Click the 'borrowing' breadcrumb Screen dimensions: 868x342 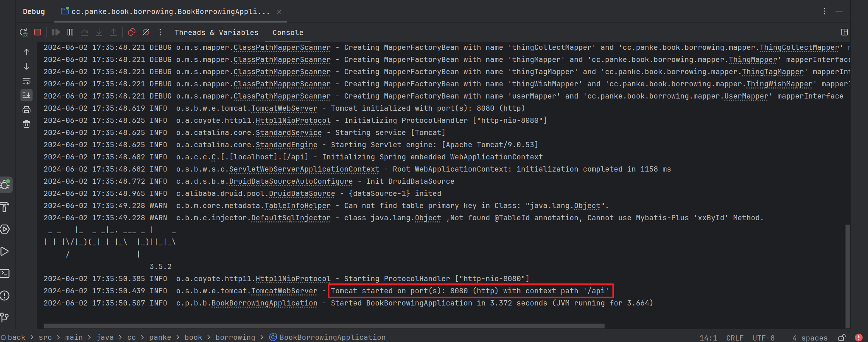tap(235, 337)
